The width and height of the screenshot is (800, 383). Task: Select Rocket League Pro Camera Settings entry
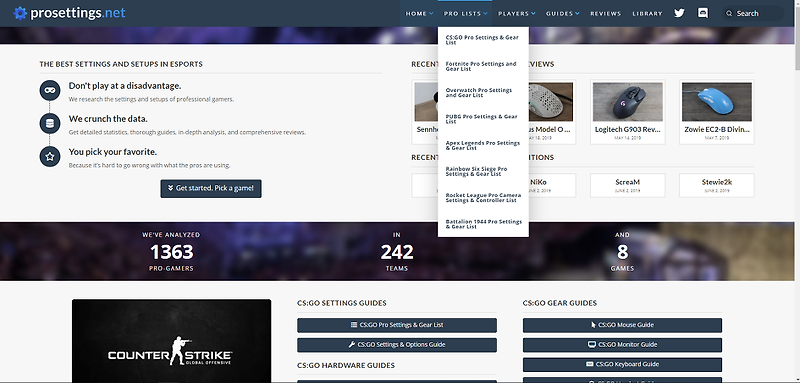click(x=483, y=198)
